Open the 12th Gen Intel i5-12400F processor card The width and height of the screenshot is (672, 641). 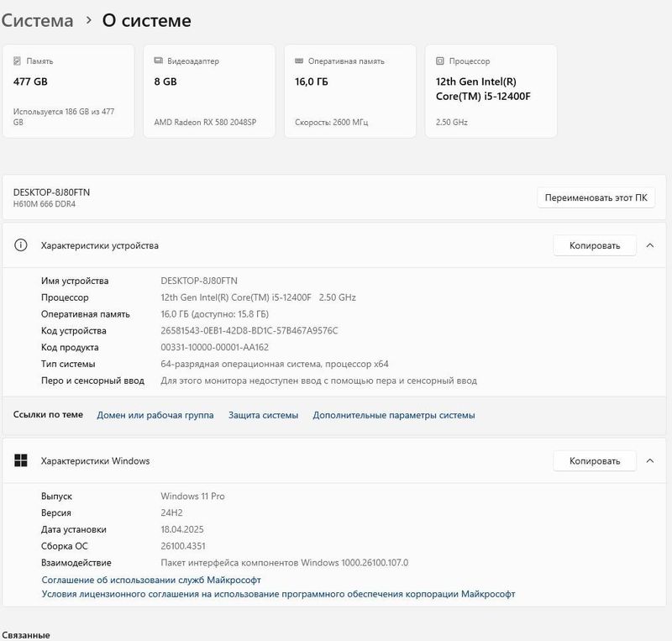click(x=491, y=91)
